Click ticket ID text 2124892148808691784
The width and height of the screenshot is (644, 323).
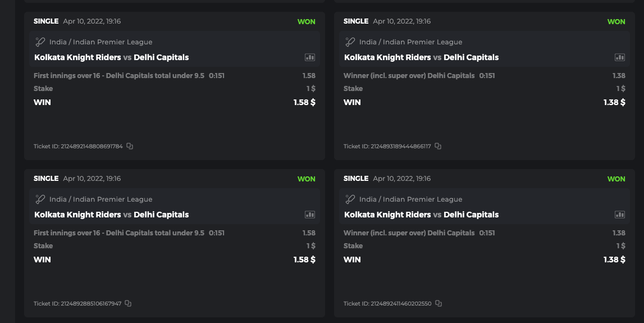(91, 147)
